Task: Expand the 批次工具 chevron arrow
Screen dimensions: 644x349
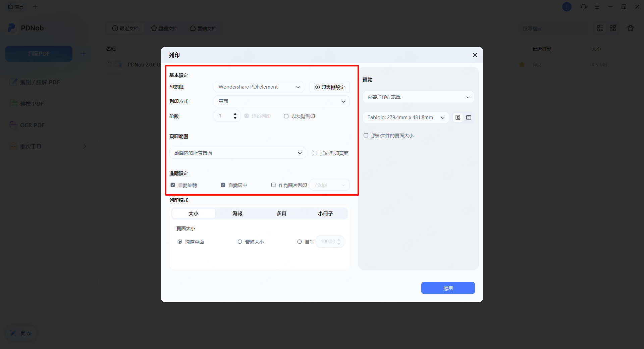Action: tap(85, 147)
